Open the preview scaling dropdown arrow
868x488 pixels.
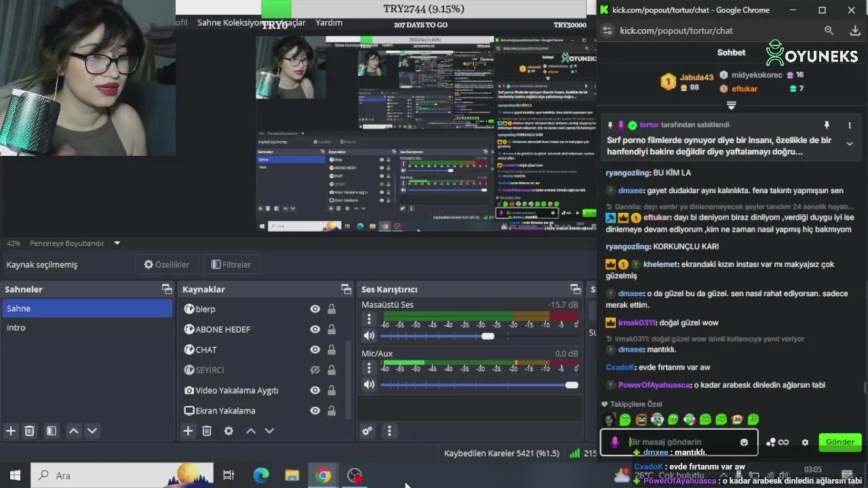(x=117, y=243)
